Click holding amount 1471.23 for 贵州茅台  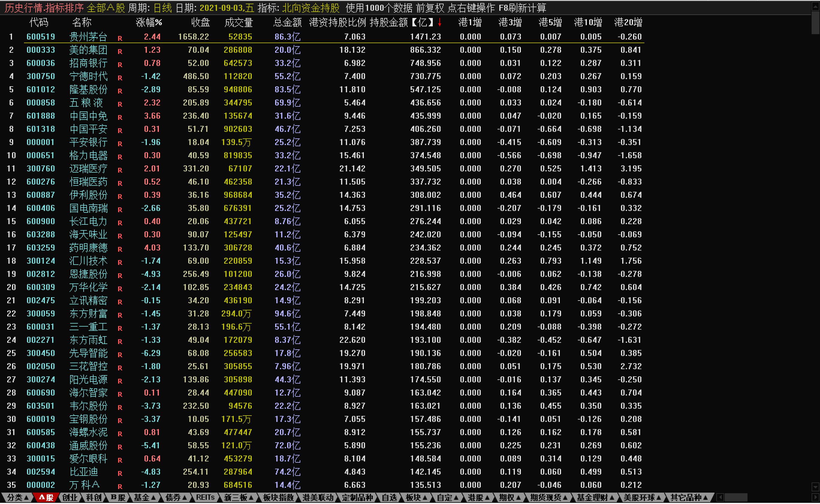point(425,37)
